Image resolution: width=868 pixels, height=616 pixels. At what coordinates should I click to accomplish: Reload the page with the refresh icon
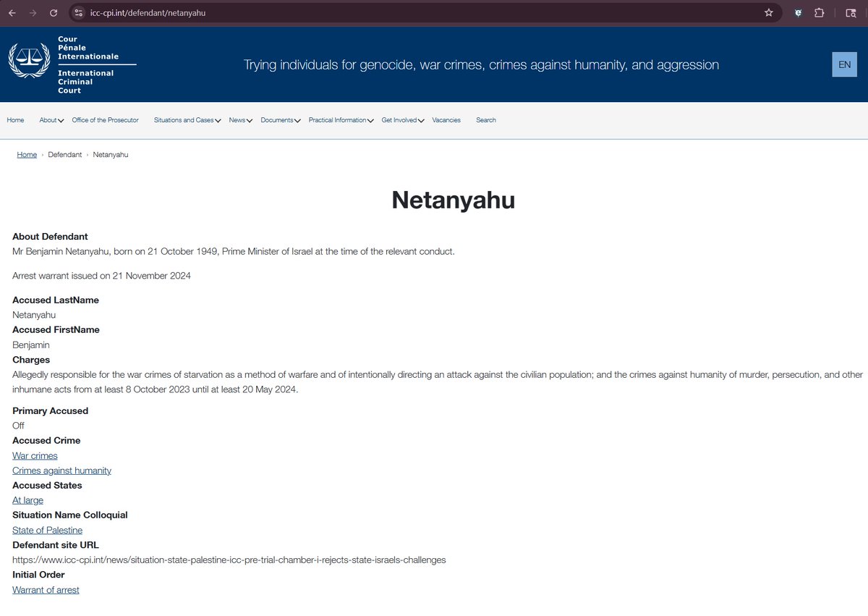(x=54, y=13)
